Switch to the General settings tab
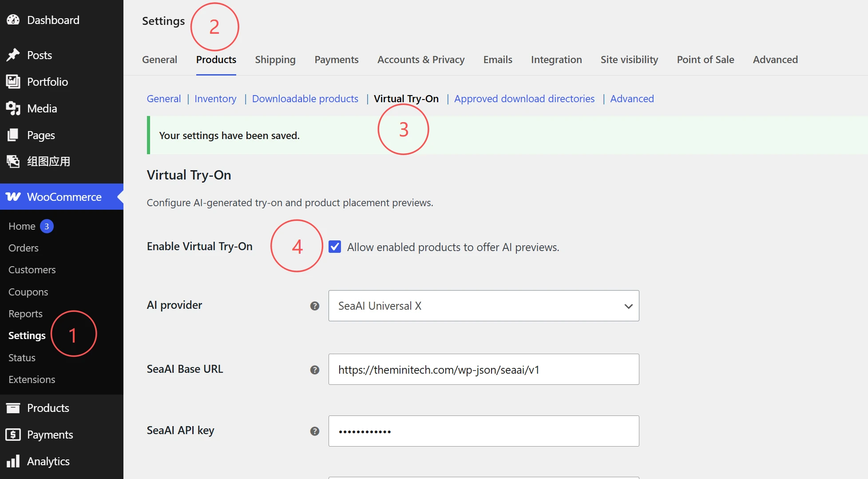 pyautogui.click(x=159, y=60)
